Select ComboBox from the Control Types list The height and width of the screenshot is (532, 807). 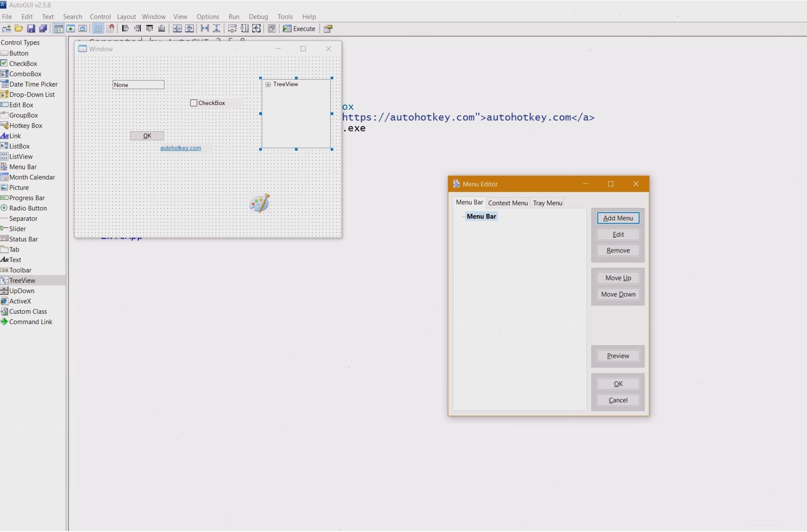click(x=25, y=74)
